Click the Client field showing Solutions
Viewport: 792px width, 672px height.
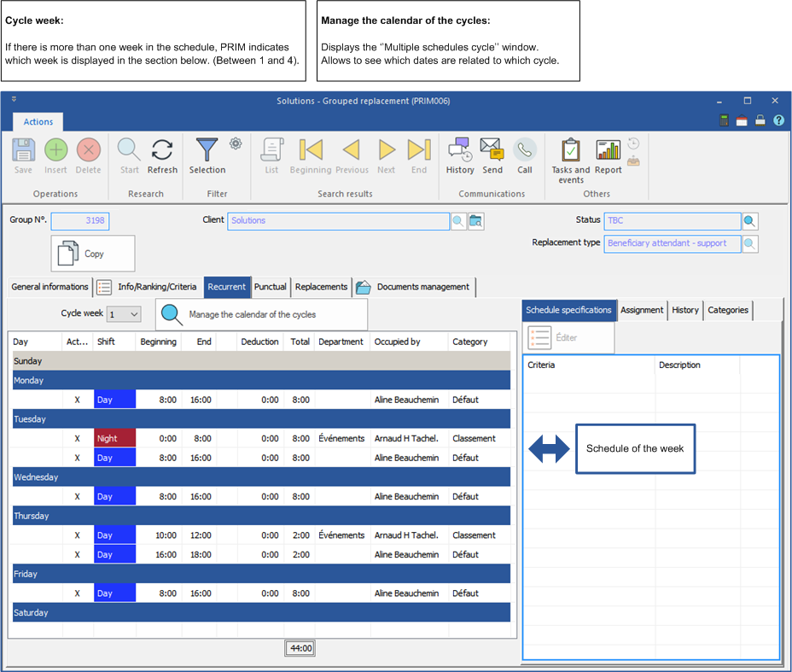point(339,221)
